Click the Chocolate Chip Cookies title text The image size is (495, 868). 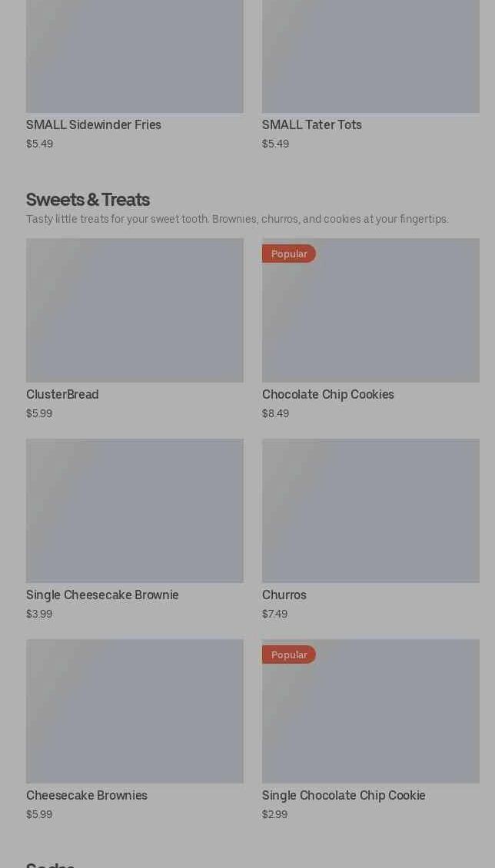(328, 395)
